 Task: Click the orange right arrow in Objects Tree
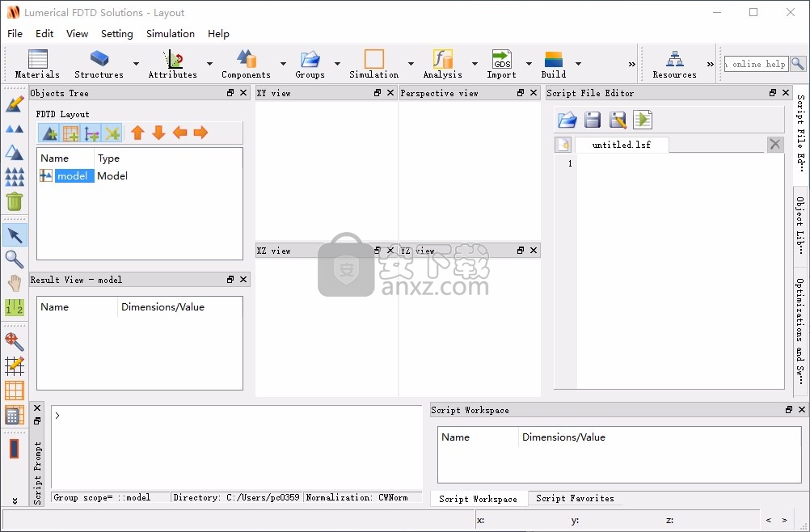(200, 133)
